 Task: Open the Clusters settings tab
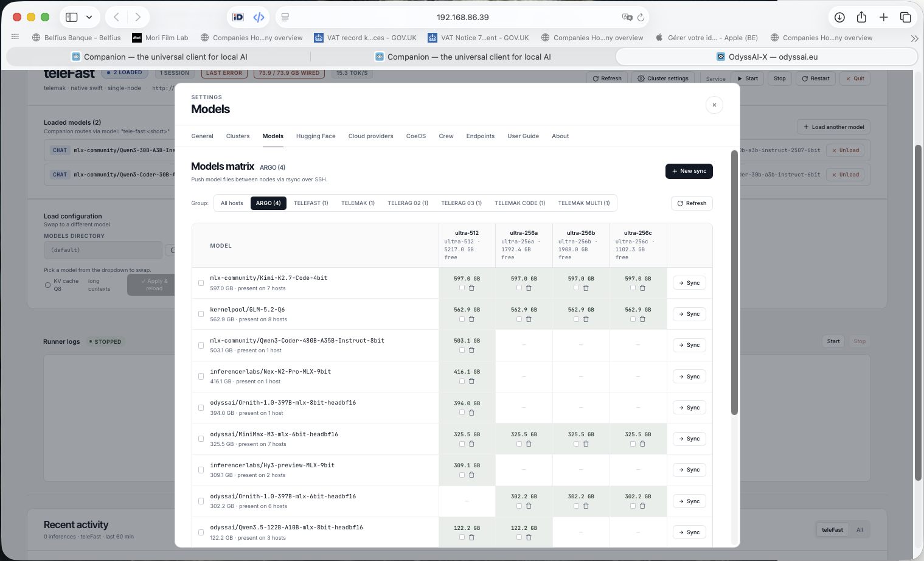(238, 136)
